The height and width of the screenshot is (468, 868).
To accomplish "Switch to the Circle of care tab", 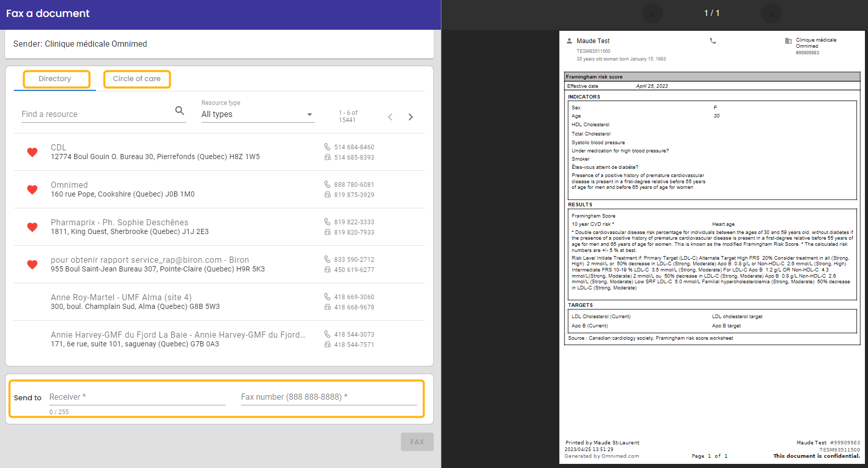I will tap(137, 79).
